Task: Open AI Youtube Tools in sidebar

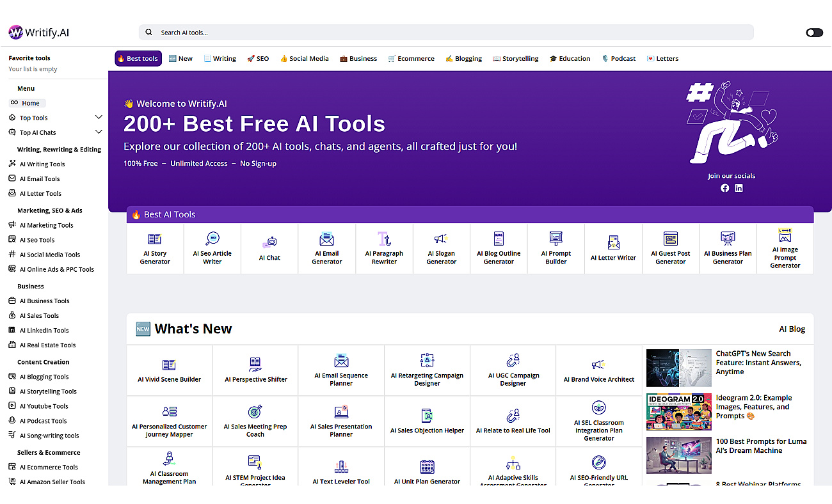Action: (38, 406)
